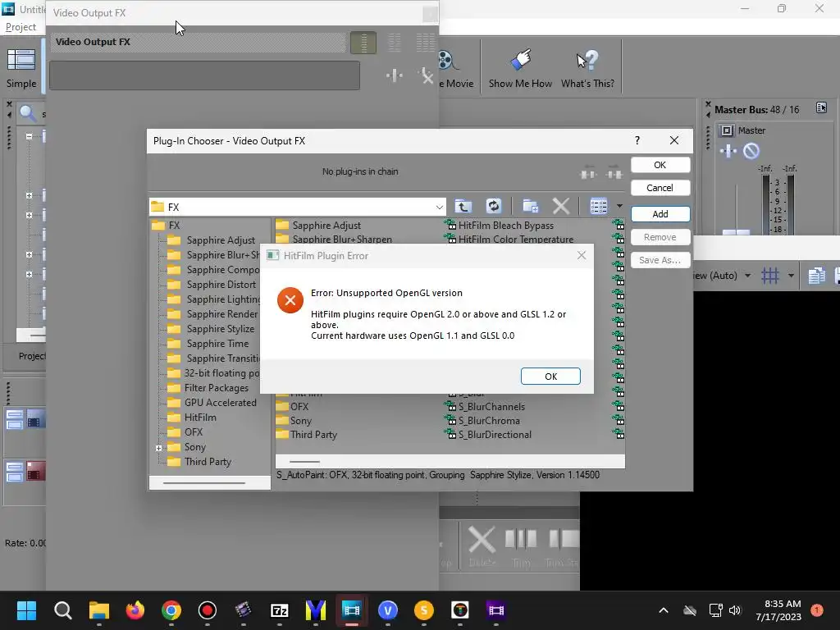Select Filter Packages folder in tree
Viewport: 840px width, 630px height.
tap(217, 388)
